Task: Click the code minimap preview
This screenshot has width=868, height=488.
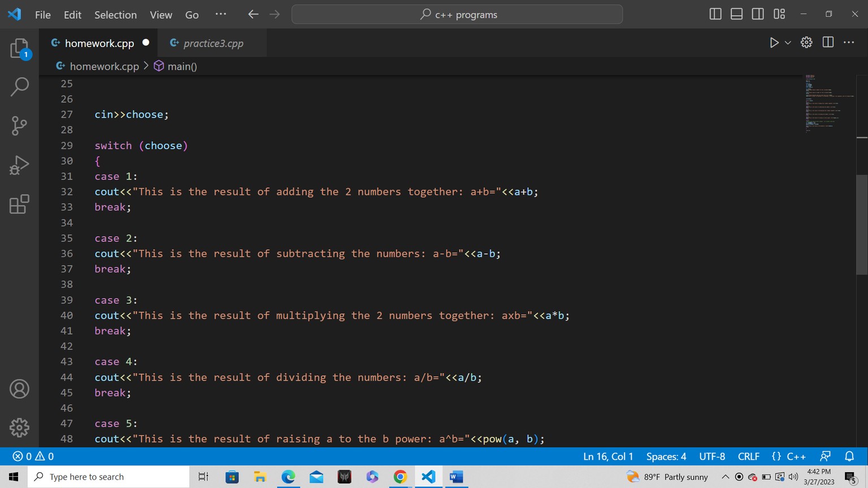Action: click(830, 103)
